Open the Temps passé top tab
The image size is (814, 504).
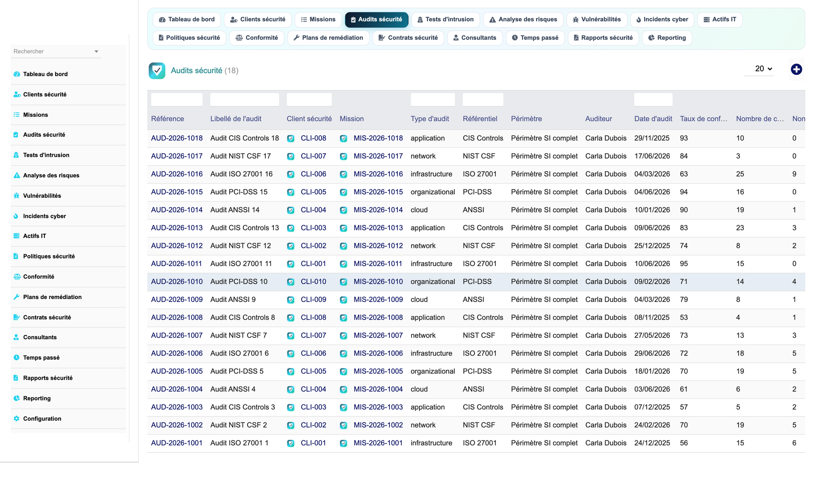tap(535, 38)
